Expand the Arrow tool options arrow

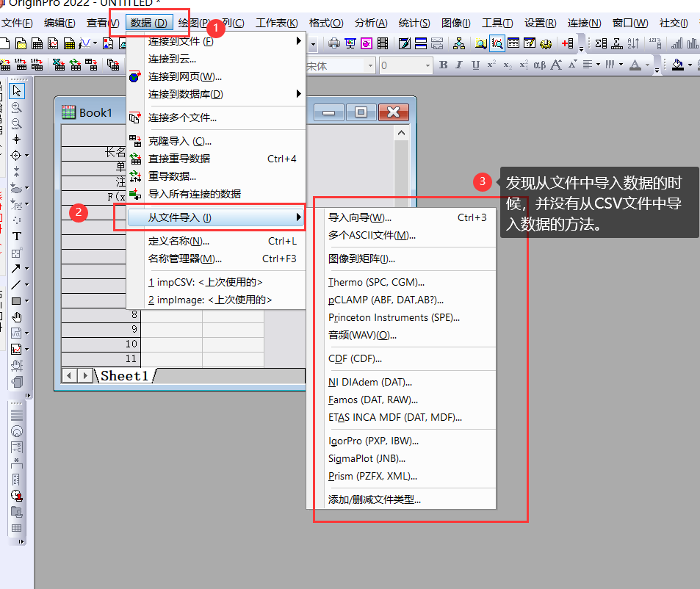[x=26, y=269]
